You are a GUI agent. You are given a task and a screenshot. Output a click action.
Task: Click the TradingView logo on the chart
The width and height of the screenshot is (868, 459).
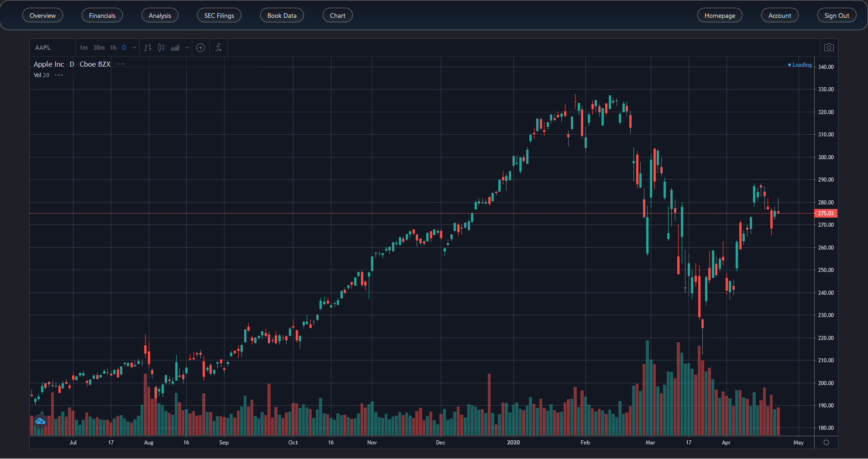40,421
